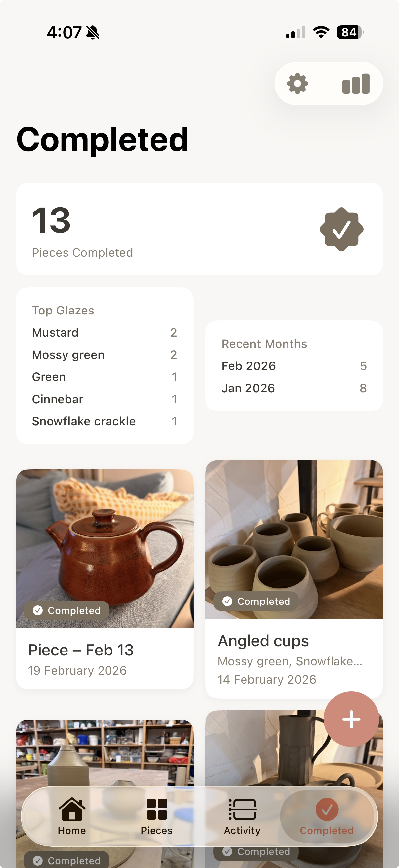
Task: Tap the checkmark inside the Angled cups badge
Action: pyautogui.click(x=227, y=602)
